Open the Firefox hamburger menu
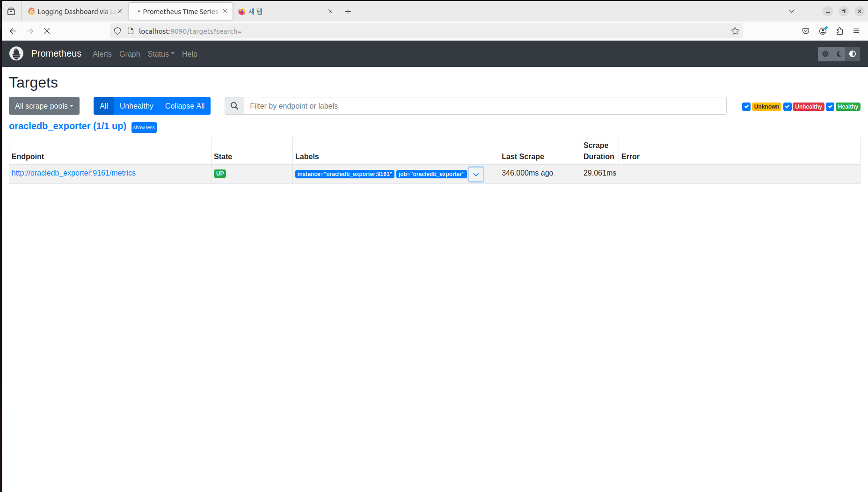The height and width of the screenshot is (492, 868). (x=856, y=31)
